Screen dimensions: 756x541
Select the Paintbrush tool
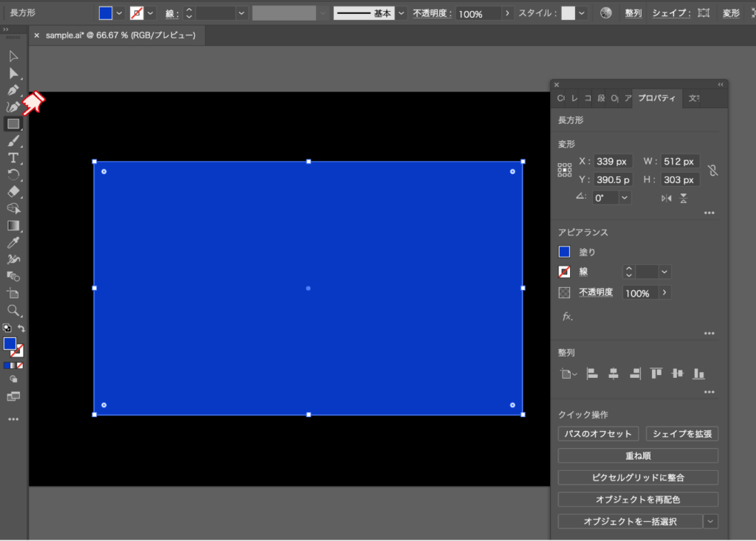point(13,141)
